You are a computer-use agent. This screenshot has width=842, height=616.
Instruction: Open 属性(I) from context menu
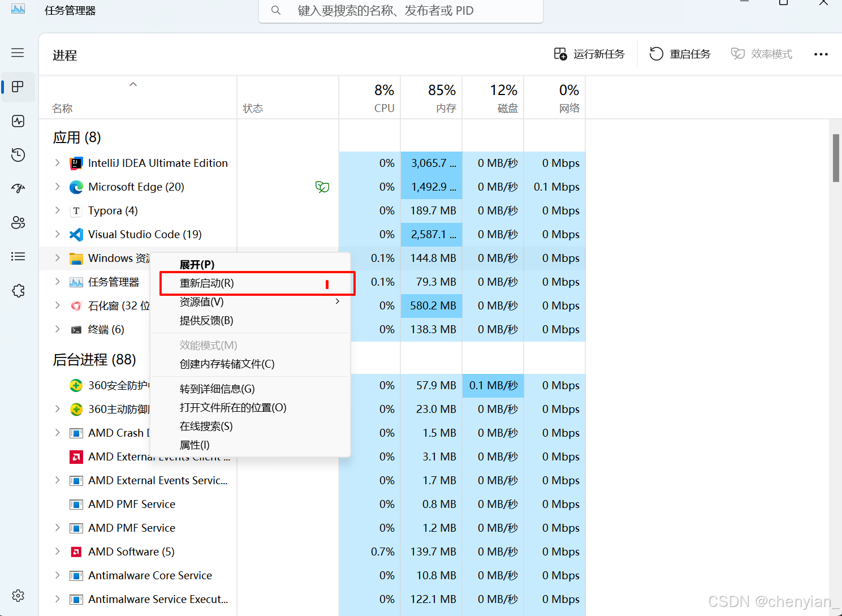click(251, 445)
